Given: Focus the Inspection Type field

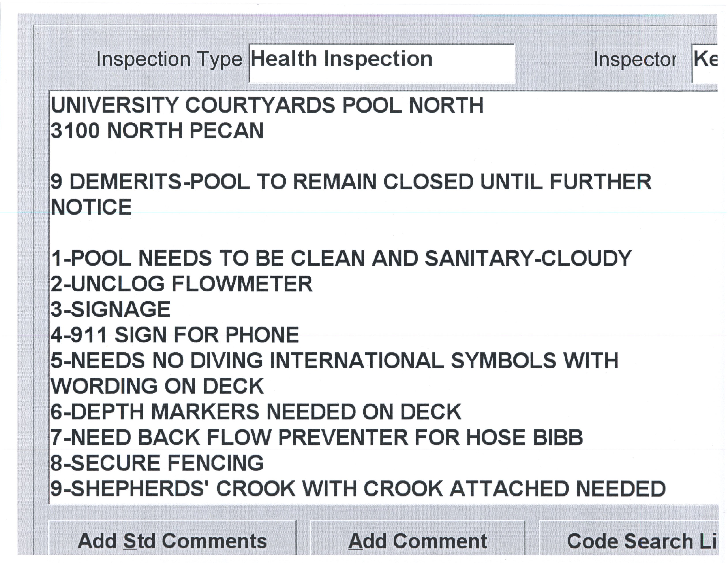Looking at the screenshot, I should pyautogui.click(x=382, y=63).
